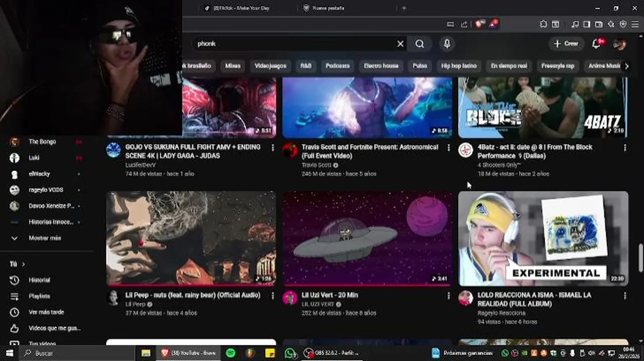
Task: Open options menu for 4Batz act ii video
Action: point(625,148)
